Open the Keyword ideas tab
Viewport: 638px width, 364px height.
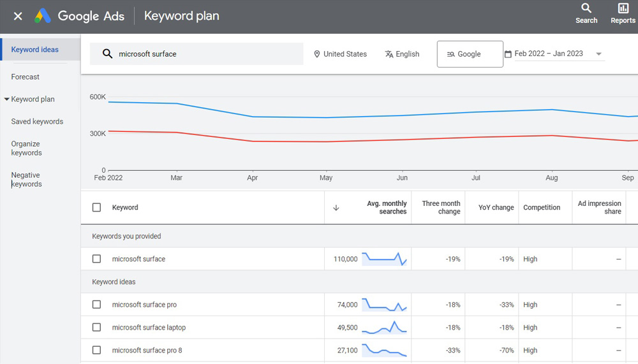pos(41,50)
